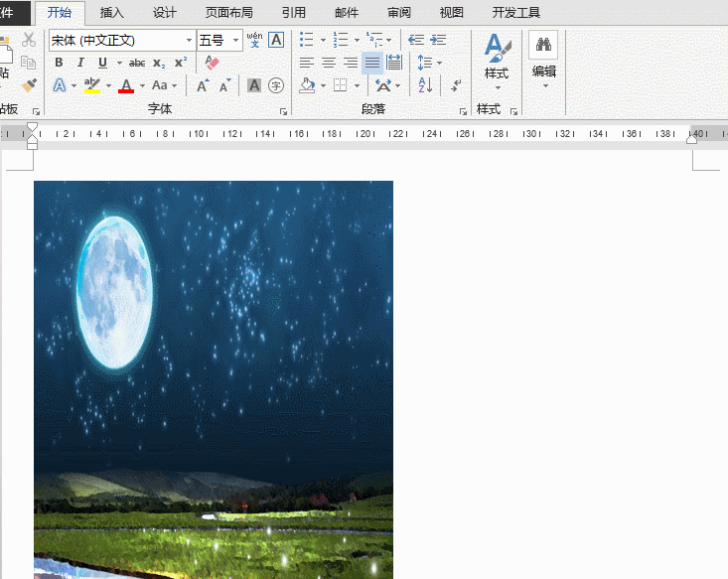Click the Increase Indent icon
Screen dimensions: 728x579
coord(440,40)
